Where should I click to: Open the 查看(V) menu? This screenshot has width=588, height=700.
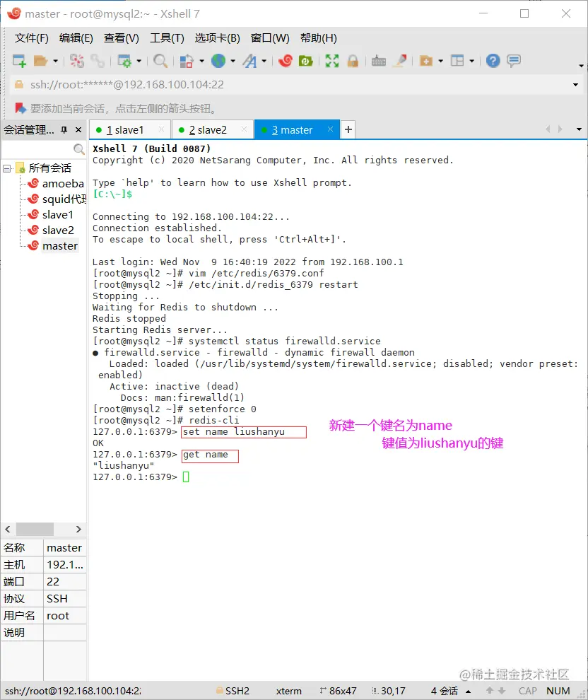point(122,38)
